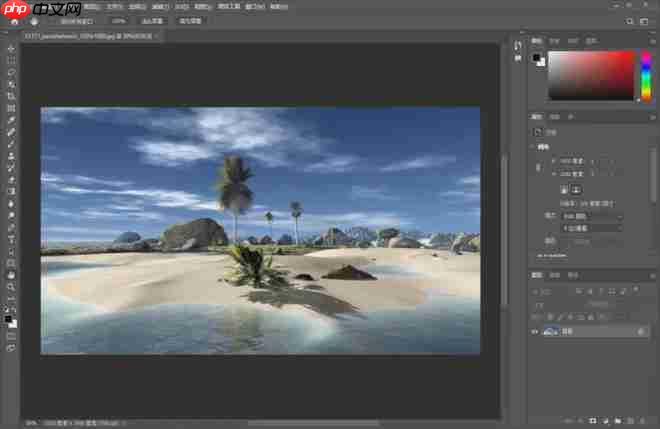Screen dimensions: 660x429
Task: Select the Lasso tool
Action: (x=11, y=72)
